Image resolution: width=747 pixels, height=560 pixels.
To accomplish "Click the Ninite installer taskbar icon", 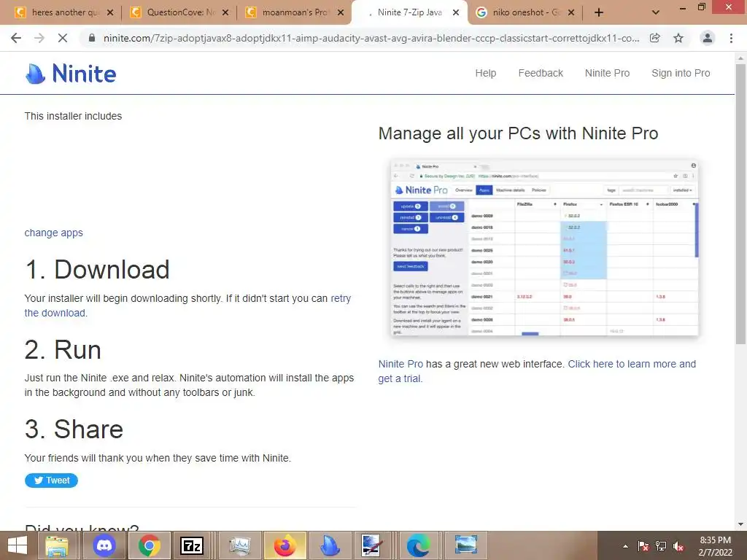I will (x=330, y=545).
